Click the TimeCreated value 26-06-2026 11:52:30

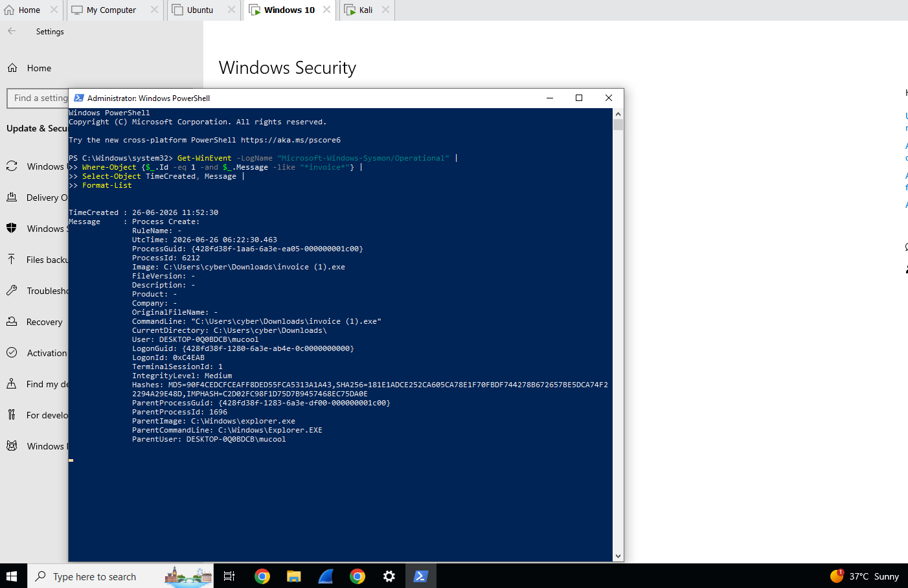tap(175, 212)
